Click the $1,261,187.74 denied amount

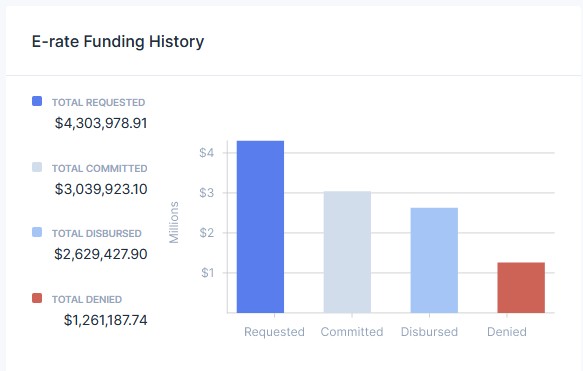(x=106, y=320)
